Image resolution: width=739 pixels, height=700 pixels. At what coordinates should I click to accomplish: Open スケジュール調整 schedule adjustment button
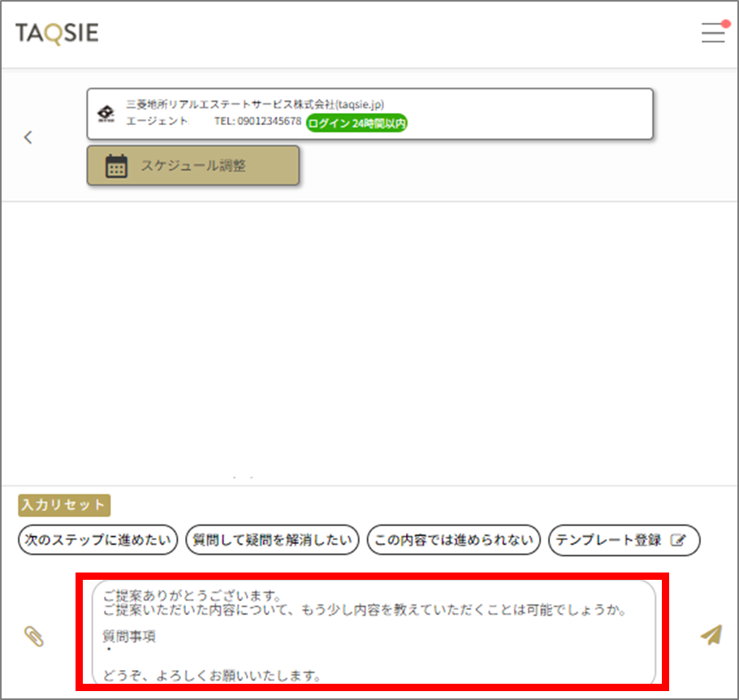click(x=193, y=166)
